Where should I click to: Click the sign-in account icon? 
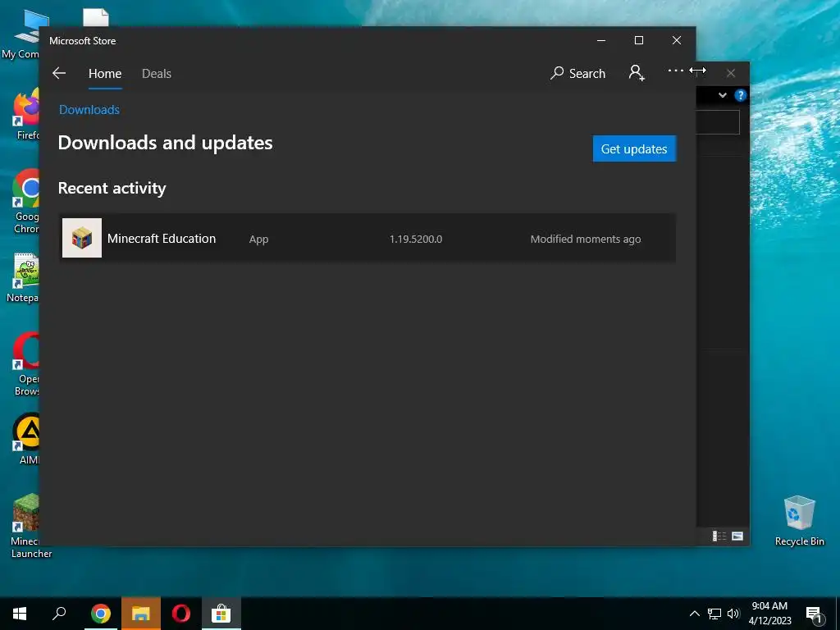coord(637,73)
